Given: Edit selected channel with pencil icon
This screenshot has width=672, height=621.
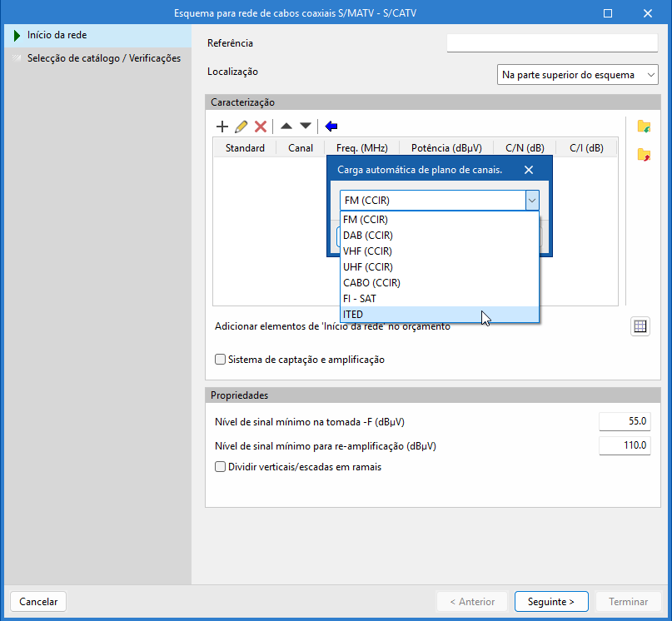Looking at the screenshot, I should 241,127.
